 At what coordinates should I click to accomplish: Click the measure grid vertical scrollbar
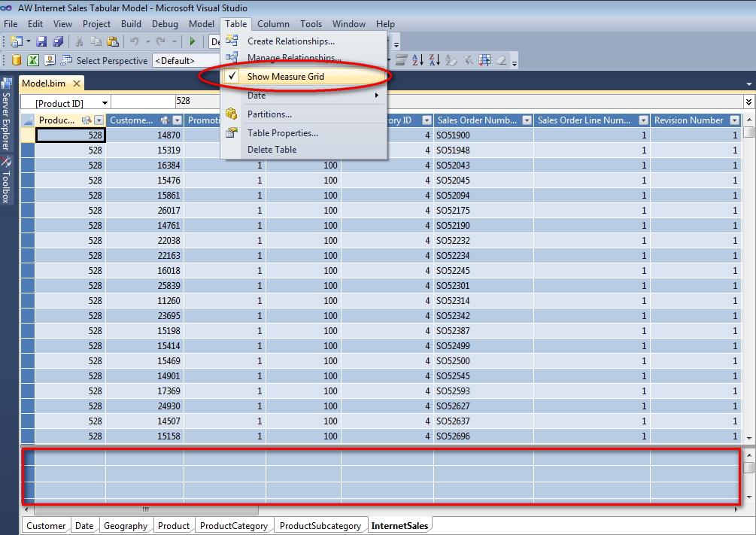pos(748,476)
